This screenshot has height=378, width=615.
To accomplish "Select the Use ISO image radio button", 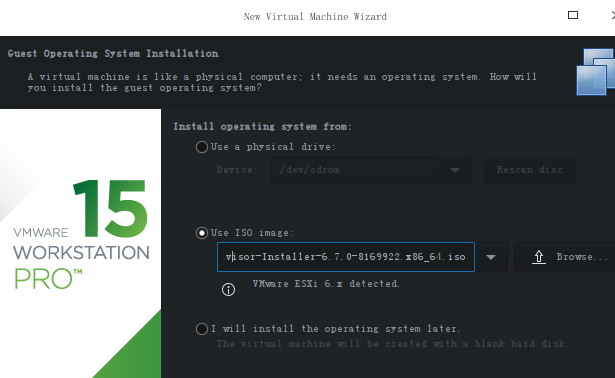I will [202, 233].
